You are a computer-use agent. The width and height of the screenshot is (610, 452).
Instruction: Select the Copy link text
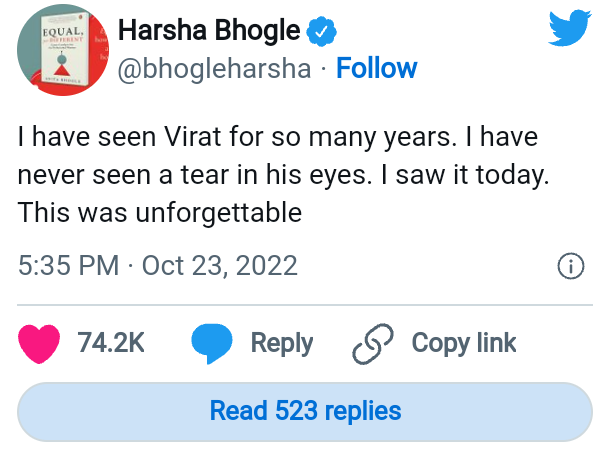pyautogui.click(x=464, y=343)
